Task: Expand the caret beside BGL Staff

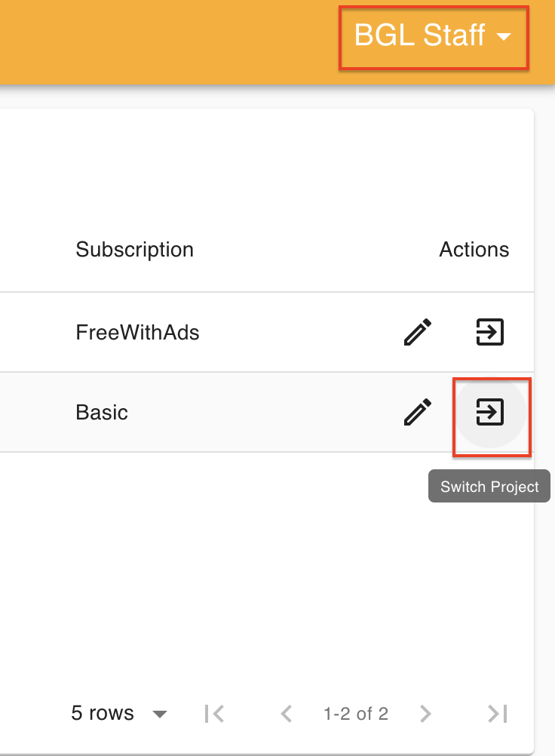Action: pos(504,37)
